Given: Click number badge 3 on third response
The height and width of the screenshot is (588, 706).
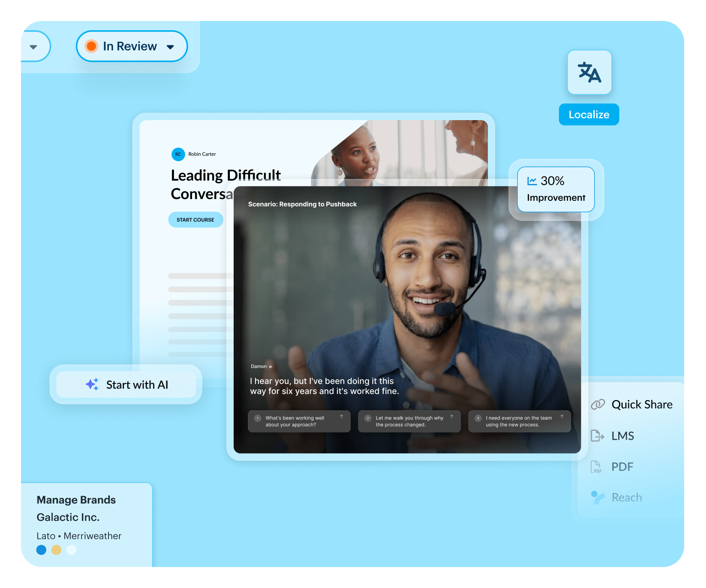Looking at the screenshot, I should (x=478, y=418).
